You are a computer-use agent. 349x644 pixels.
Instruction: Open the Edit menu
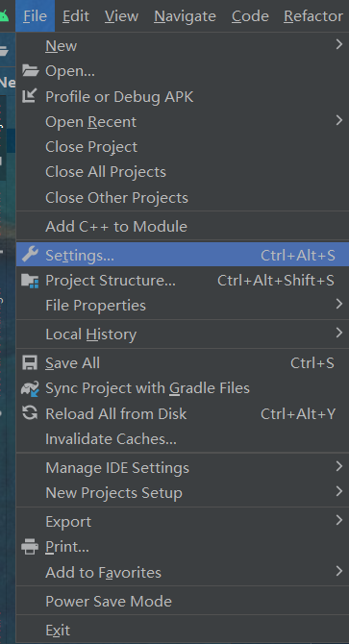click(76, 16)
